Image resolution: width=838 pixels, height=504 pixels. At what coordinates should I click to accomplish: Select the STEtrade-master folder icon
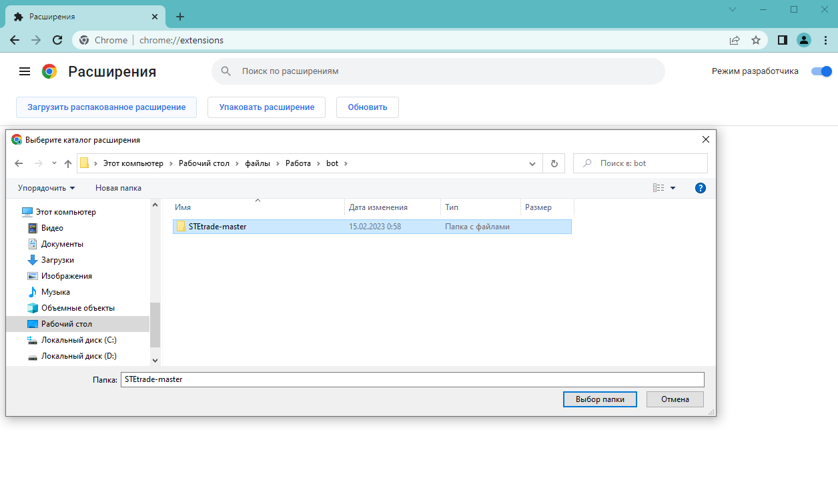click(181, 227)
